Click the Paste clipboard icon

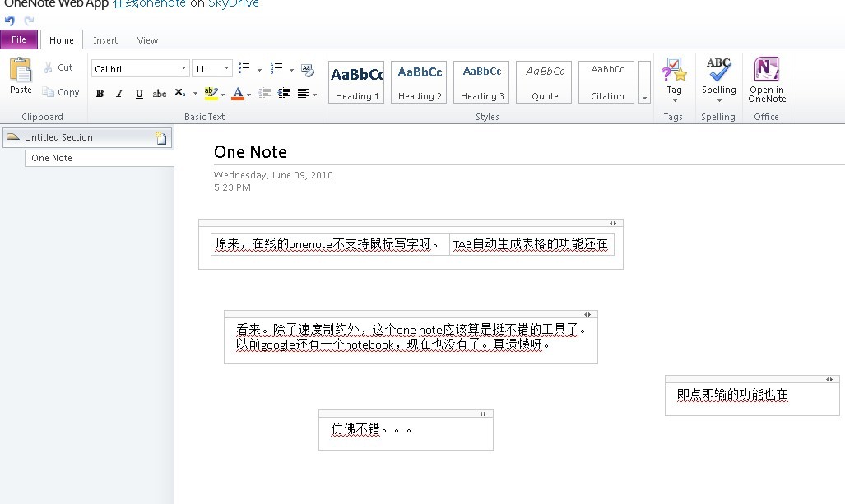[x=21, y=70]
